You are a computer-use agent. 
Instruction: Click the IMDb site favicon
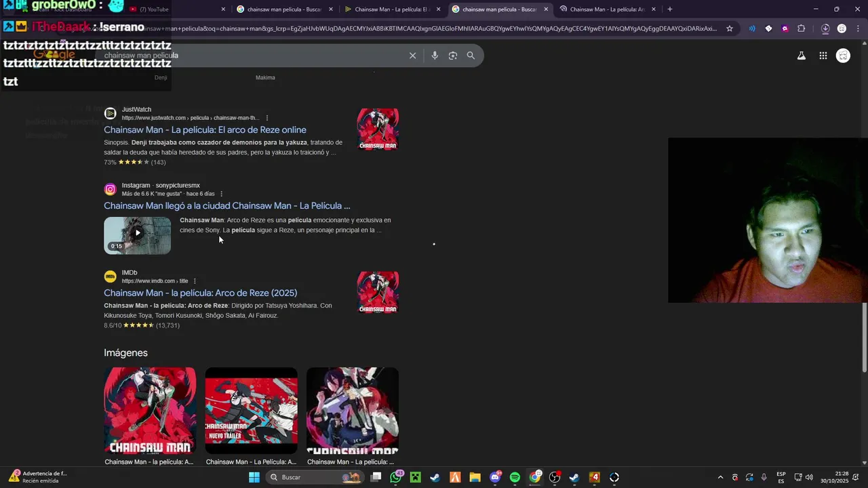110,277
